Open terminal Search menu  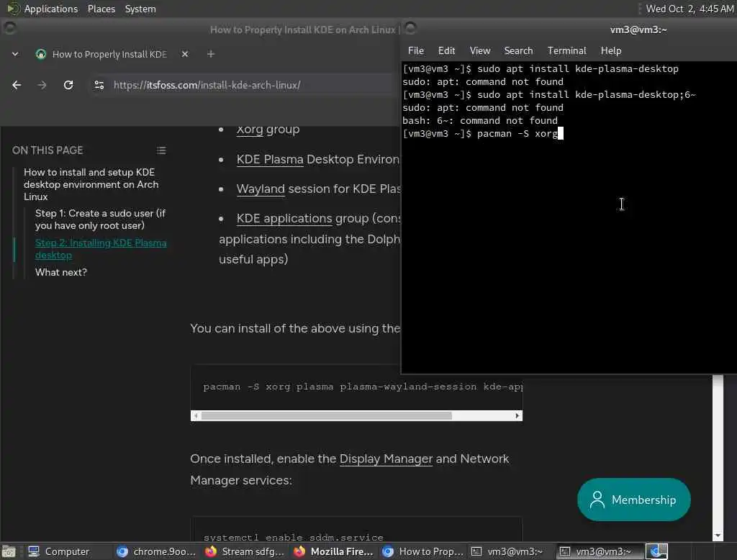518,51
